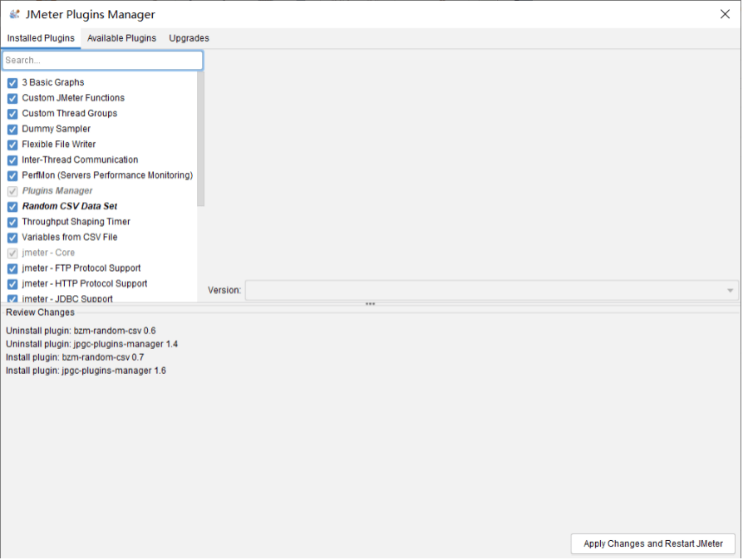Uncheck the 3 Basic Graphs checkbox
The height and width of the screenshot is (560, 743).
[12, 83]
